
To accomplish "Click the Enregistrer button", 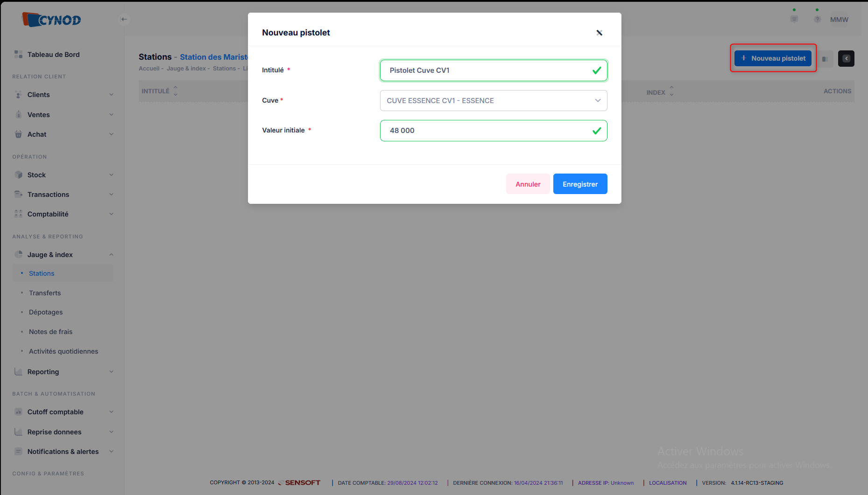I will (580, 184).
